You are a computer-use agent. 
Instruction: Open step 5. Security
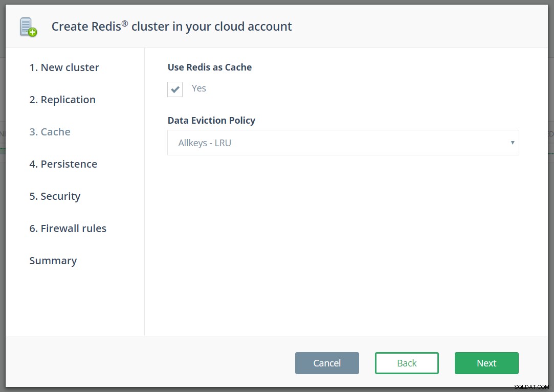click(x=55, y=196)
